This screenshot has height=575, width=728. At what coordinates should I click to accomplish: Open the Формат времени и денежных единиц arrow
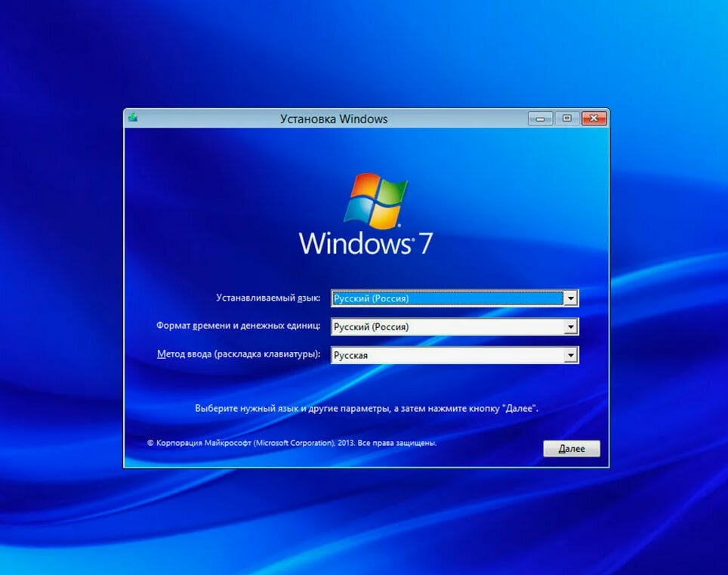(x=571, y=327)
